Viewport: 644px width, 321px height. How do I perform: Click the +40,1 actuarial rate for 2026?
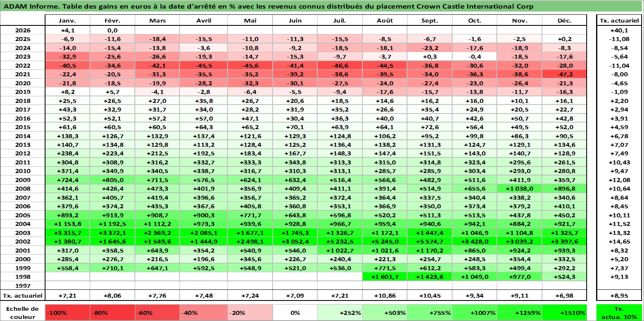point(619,30)
